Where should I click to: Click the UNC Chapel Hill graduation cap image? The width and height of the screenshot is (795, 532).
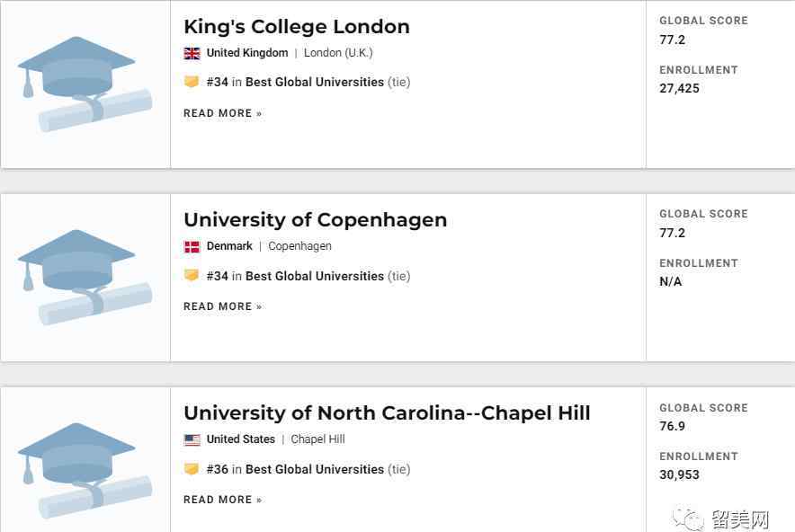85,471
